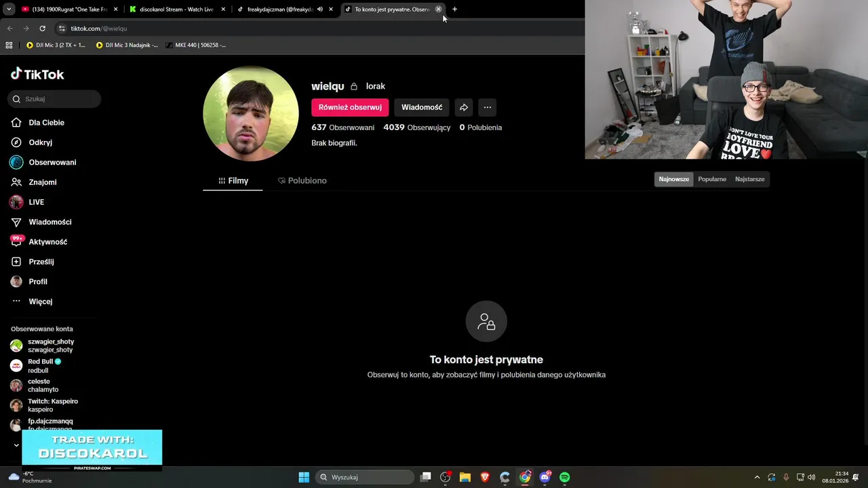868x488 pixels.
Task: Switch to the Polubiono tab
Action: [302, 181]
